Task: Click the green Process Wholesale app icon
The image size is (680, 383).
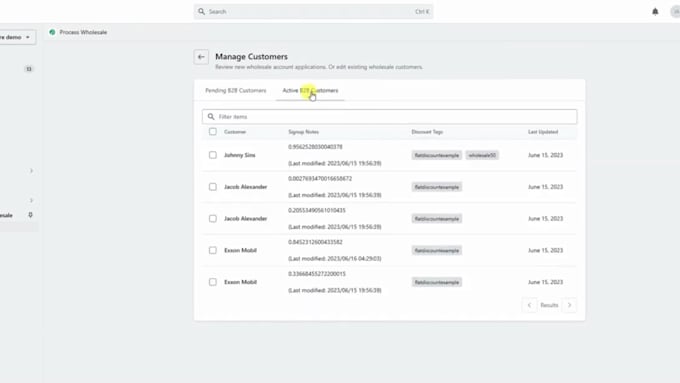Action: click(x=52, y=32)
